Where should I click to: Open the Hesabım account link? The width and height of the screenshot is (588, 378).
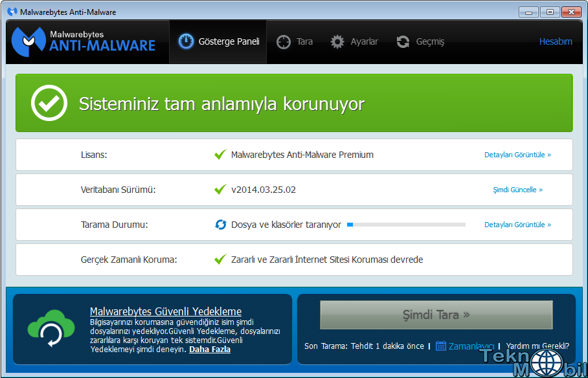coord(556,41)
